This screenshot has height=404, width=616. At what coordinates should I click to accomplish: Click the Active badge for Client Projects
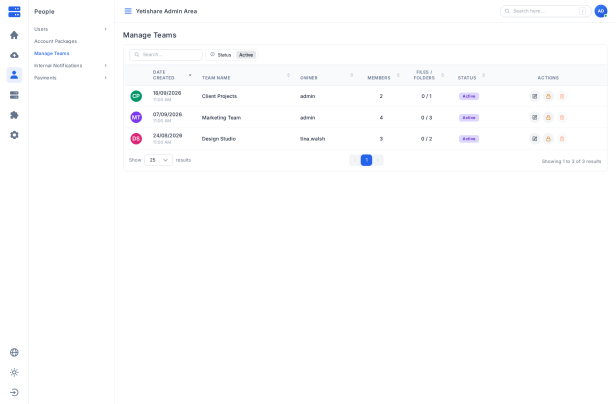click(x=469, y=96)
